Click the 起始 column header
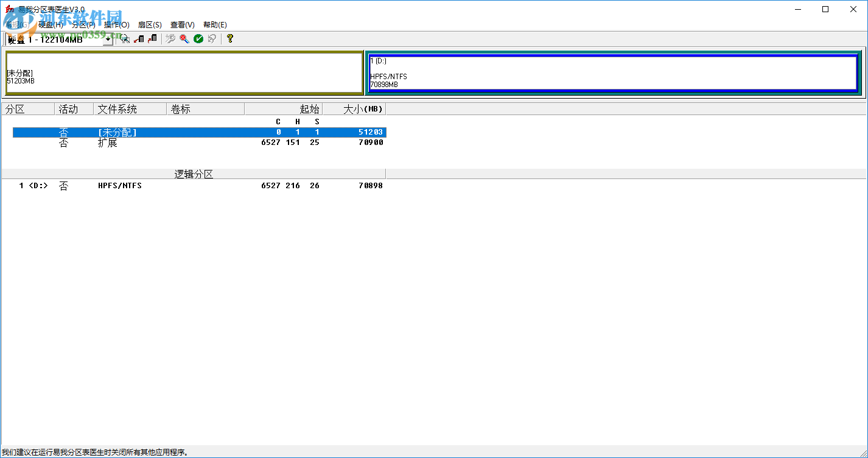The image size is (868, 458). 283,109
